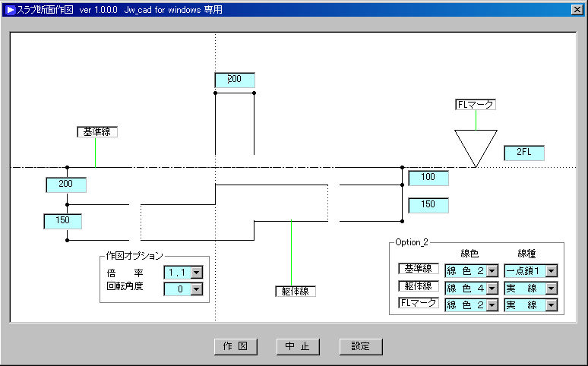Click the 150 field on the left side

point(63,221)
